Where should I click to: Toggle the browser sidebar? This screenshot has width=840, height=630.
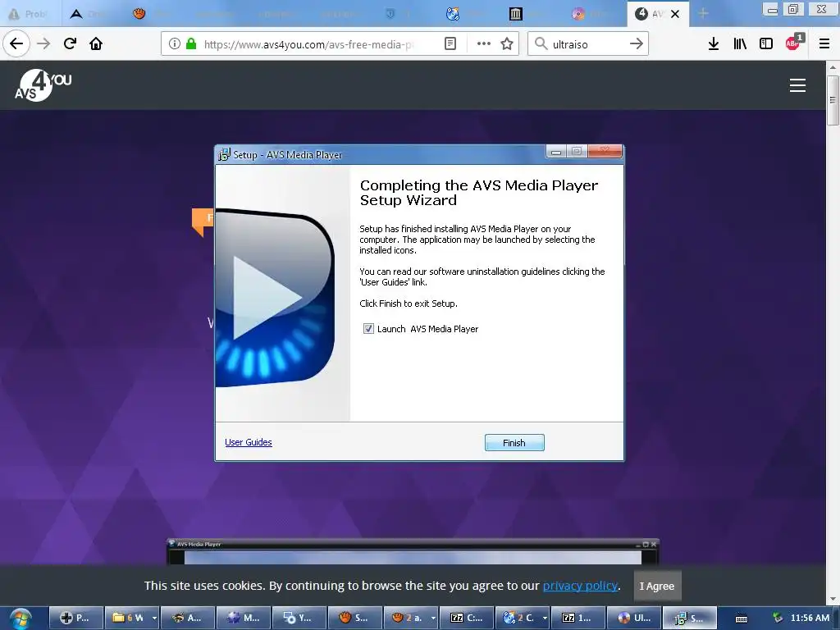click(x=766, y=43)
